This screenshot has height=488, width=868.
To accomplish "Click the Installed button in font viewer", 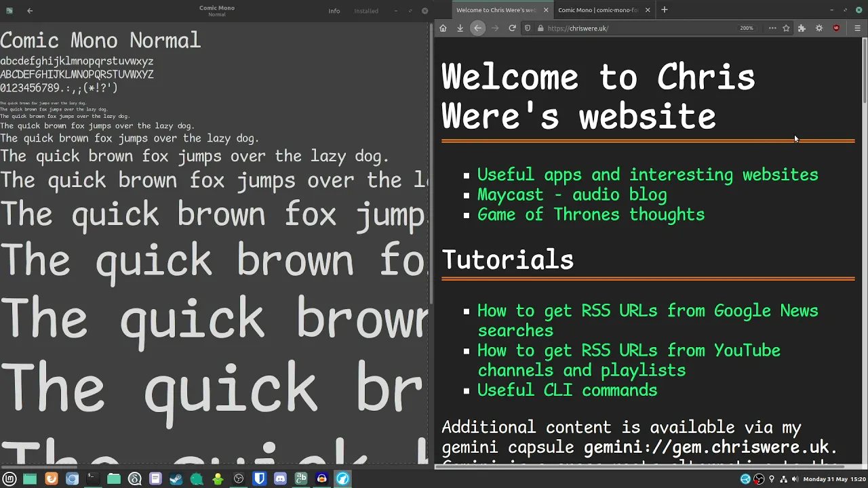I will [x=366, y=11].
